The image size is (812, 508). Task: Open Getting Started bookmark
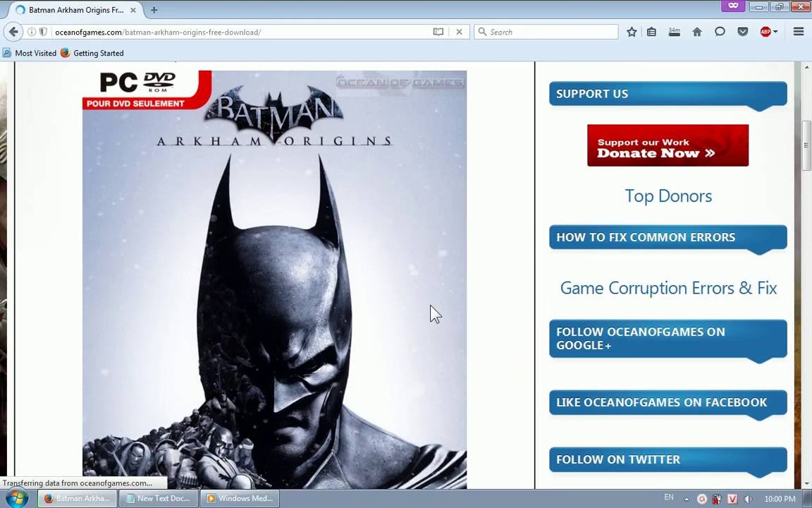[x=92, y=53]
